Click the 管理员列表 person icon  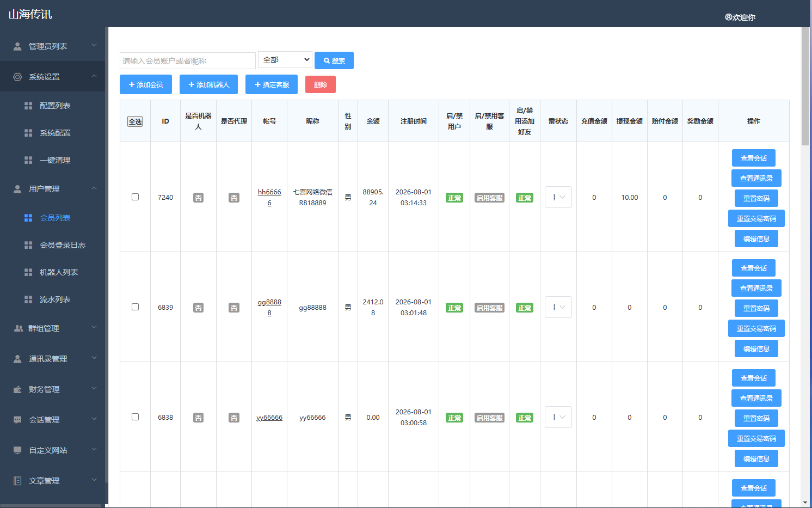click(x=17, y=46)
